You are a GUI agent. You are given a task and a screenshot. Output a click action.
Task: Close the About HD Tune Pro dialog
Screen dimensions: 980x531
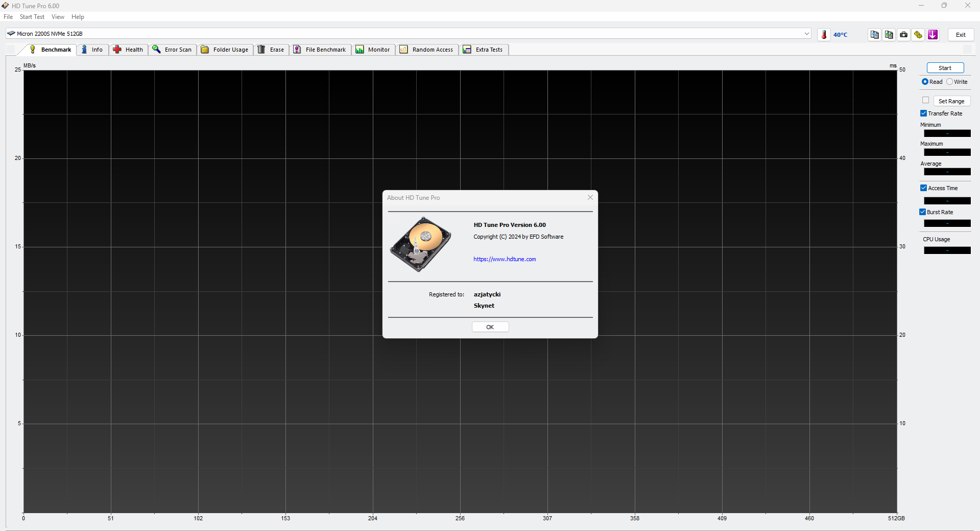point(590,197)
